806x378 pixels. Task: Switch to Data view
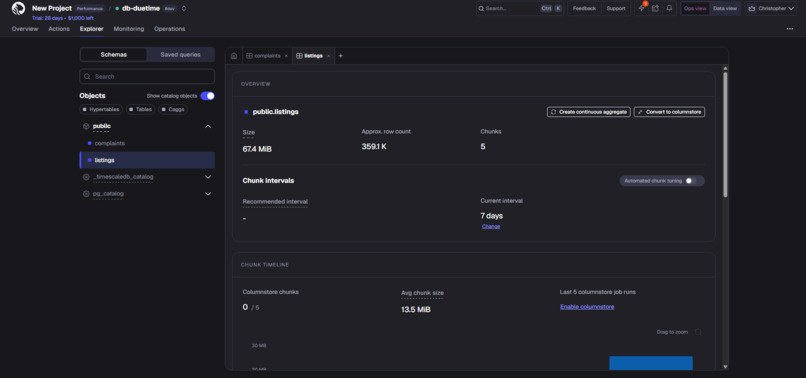[x=725, y=9]
